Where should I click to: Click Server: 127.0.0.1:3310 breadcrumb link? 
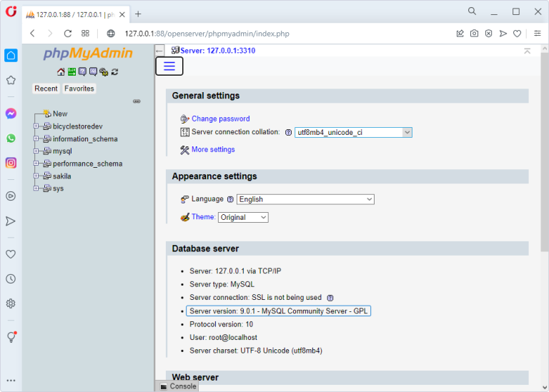tap(217, 51)
